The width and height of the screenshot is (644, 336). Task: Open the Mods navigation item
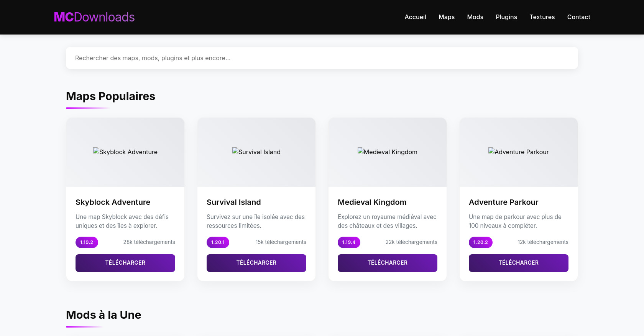[x=475, y=17]
